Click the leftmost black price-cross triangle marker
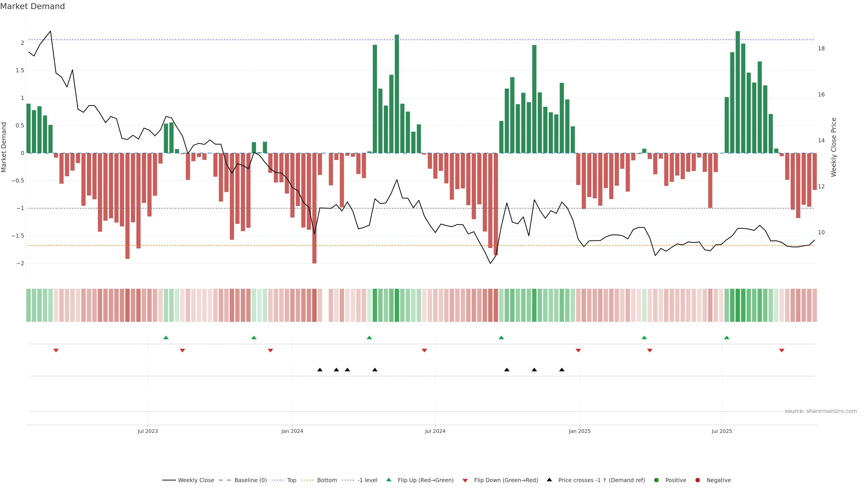 pos(320,370)
